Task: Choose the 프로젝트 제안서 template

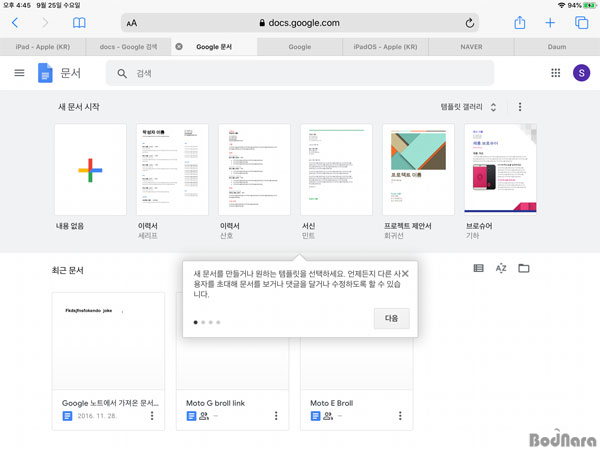Action: [418, 170]
